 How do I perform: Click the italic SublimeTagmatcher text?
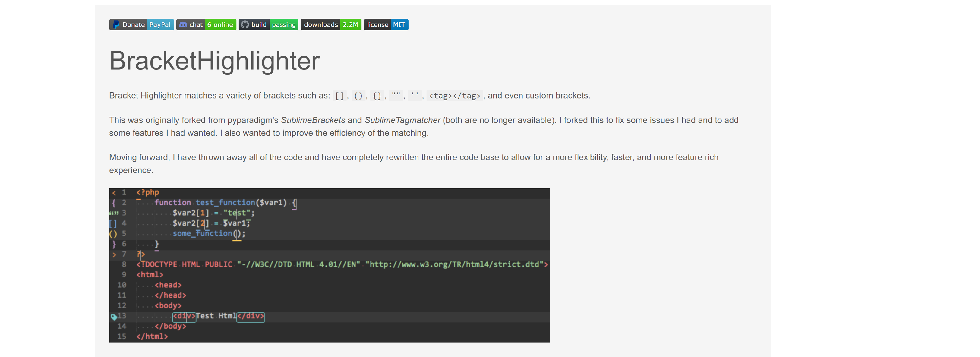tap(402, 120)
